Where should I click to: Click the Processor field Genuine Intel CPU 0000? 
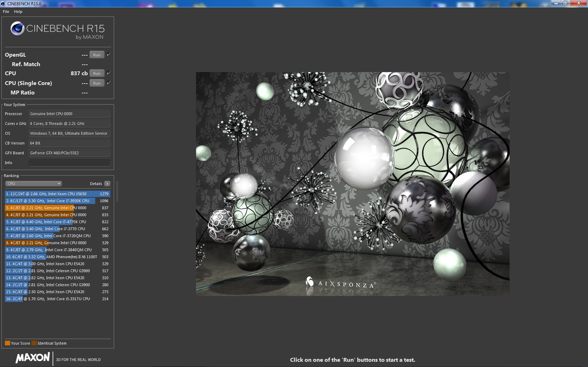(69, 114)
